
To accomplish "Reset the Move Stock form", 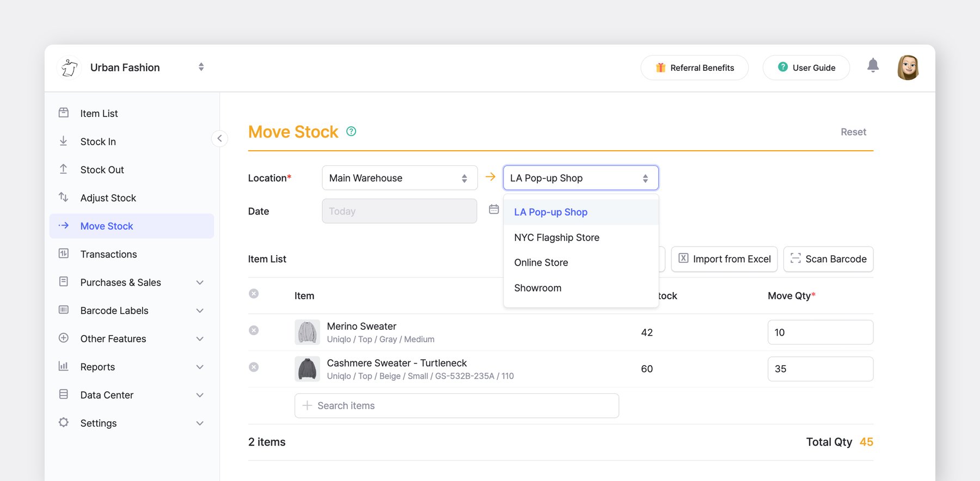I will coord(853,132).
